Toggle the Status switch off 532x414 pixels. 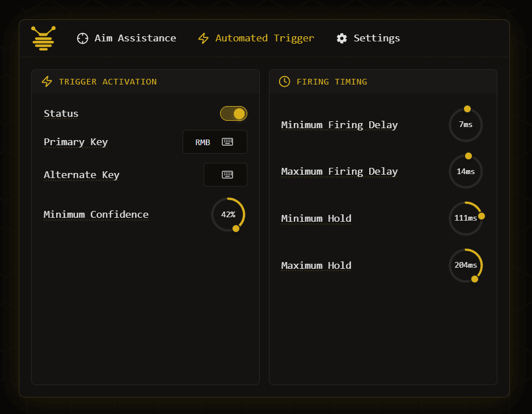coord(234,113)
